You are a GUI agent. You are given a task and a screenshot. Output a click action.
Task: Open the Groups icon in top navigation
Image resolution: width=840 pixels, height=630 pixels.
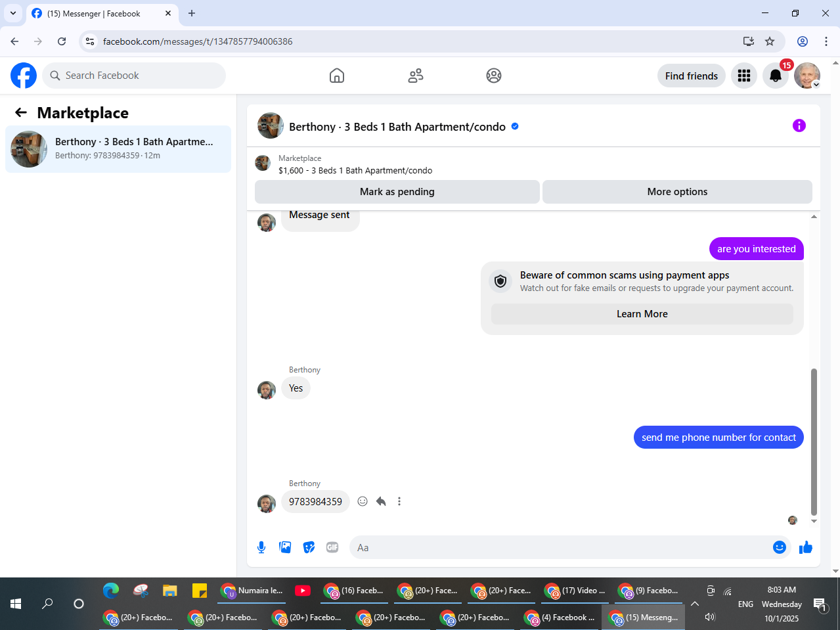(494, 76)
